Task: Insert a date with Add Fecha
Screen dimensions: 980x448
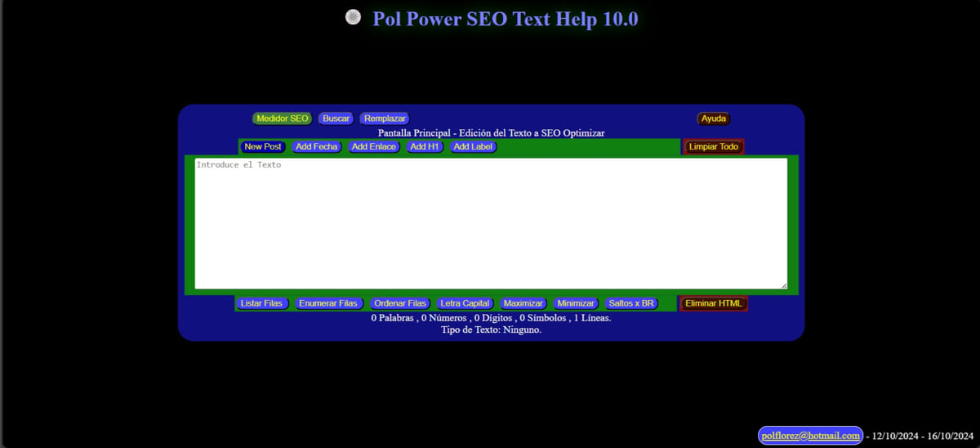Action: [316, 147]
